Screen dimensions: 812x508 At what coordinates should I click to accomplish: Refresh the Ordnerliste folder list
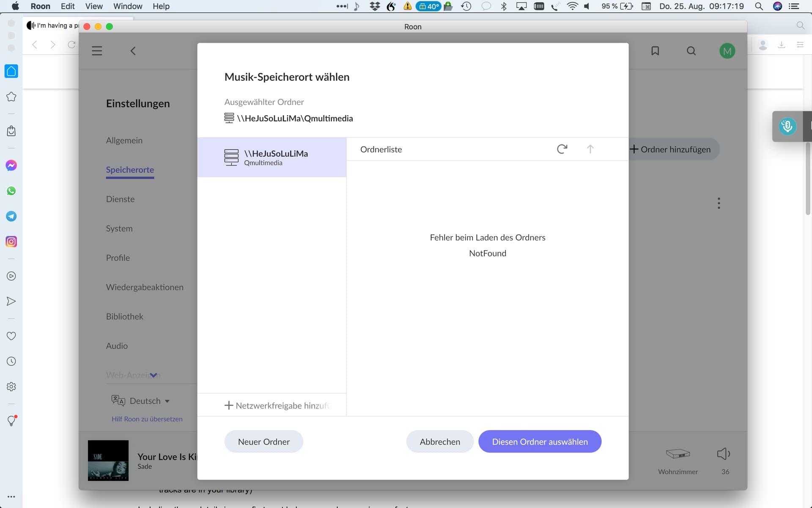[562, 149]
